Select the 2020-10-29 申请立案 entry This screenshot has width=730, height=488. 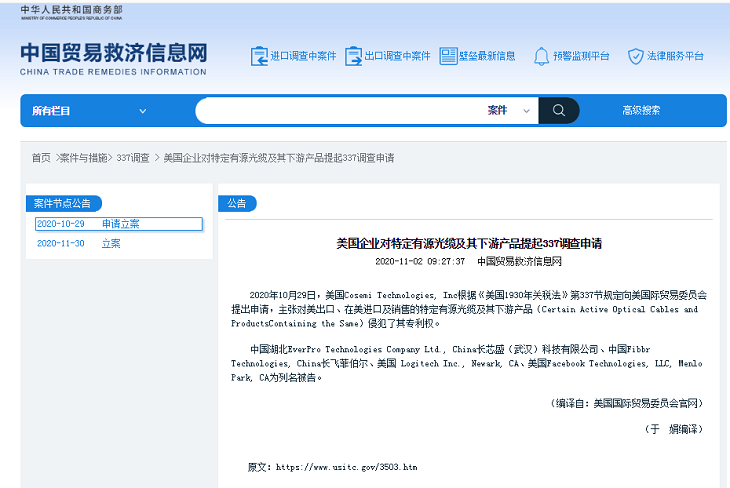pyautogui.click(x=119, y=224)
